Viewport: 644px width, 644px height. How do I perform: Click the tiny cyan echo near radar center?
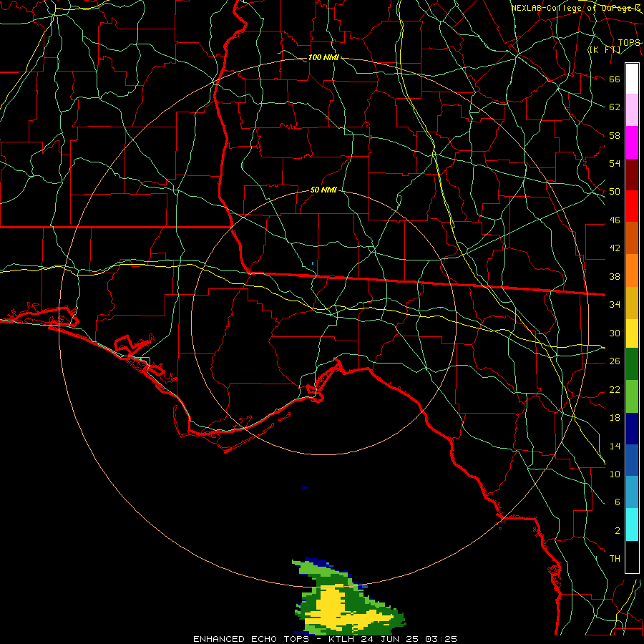[313, 263]
